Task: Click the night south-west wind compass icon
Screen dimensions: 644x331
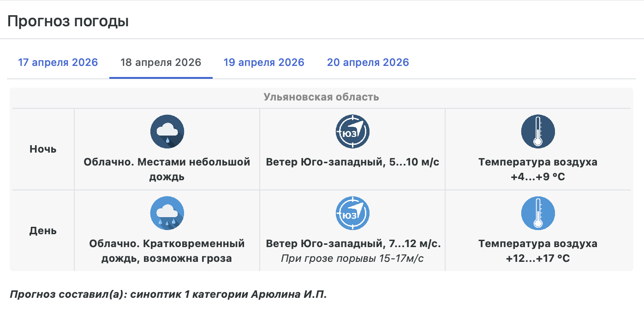Action: point(352,132)
